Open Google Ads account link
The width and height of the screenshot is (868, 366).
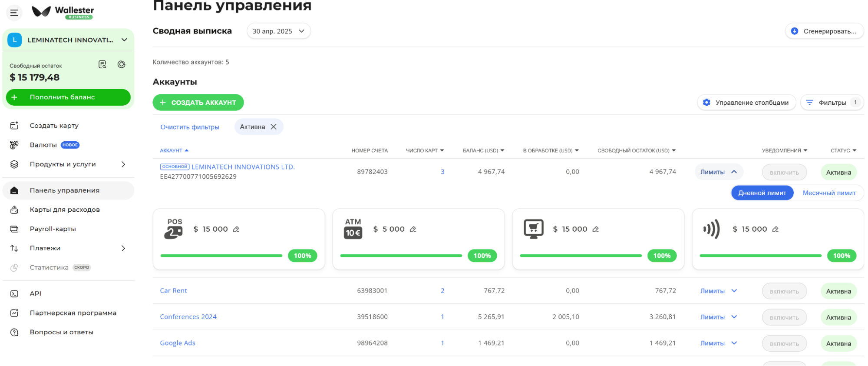[x=178, y=343]
